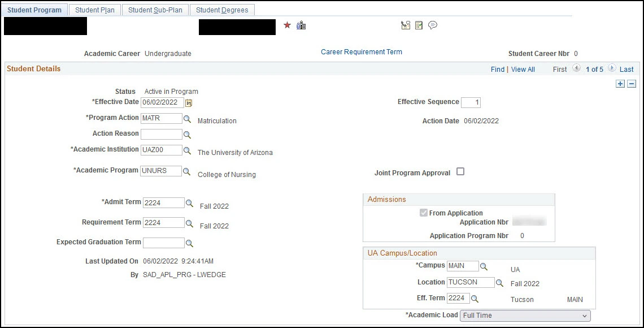Look up Eff. Term values
The image size is (644, 328).
point(475,299)
